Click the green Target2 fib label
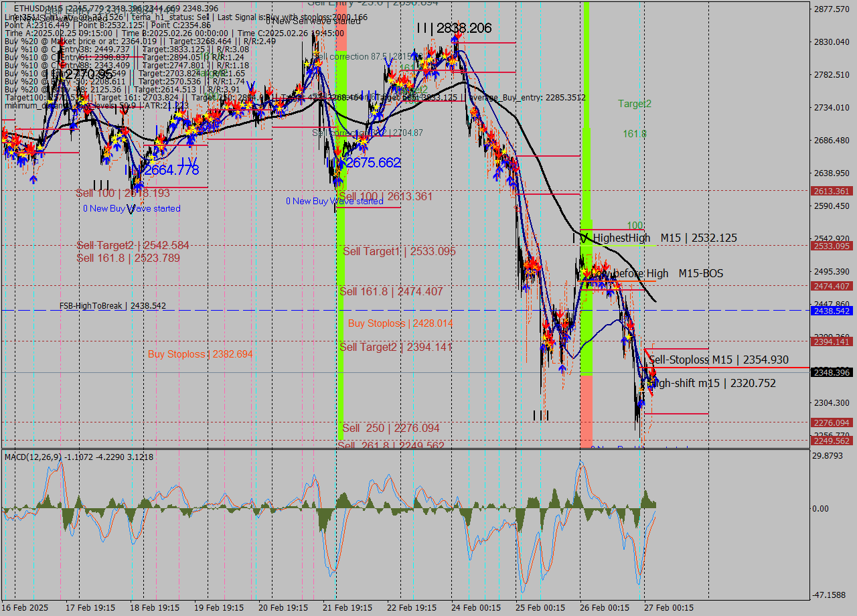 coord(634,104)
